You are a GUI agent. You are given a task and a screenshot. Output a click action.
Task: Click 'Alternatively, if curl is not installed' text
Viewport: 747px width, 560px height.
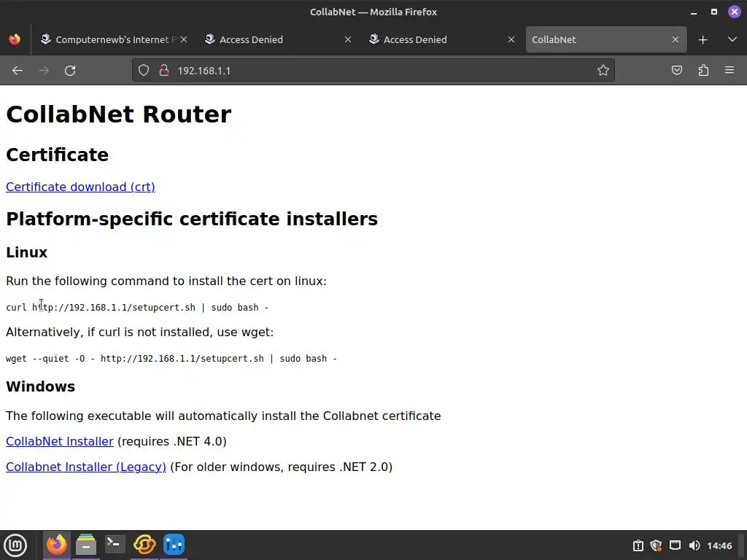139,332
